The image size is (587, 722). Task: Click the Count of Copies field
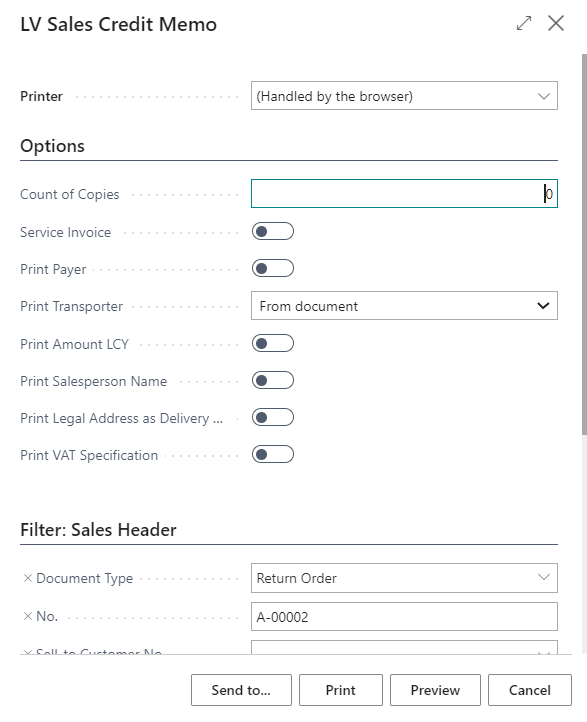point(404,193)
